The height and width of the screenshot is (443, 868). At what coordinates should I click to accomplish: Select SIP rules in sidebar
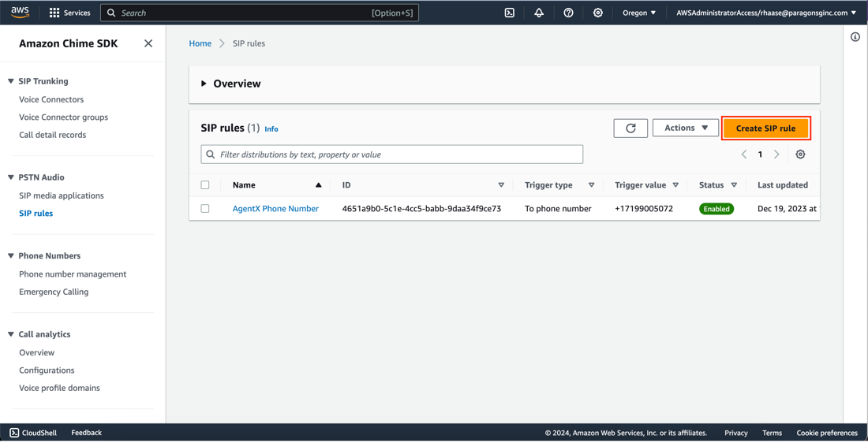point(36,214)
